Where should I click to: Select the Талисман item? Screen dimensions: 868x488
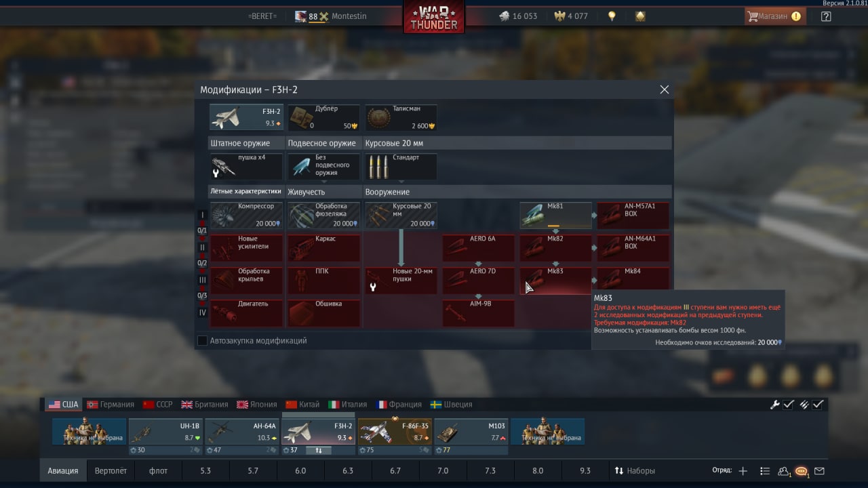click(x=401, y=117)
